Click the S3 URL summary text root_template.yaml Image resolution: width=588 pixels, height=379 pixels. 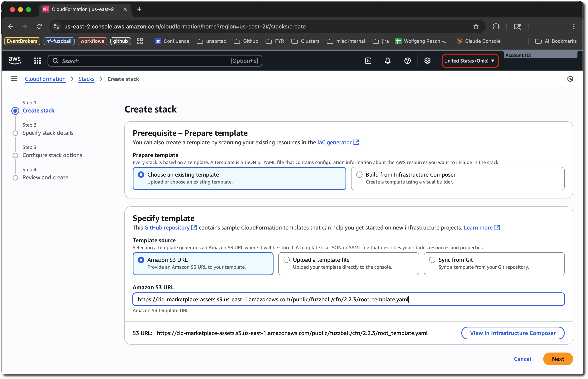click(x=292, y=333)
